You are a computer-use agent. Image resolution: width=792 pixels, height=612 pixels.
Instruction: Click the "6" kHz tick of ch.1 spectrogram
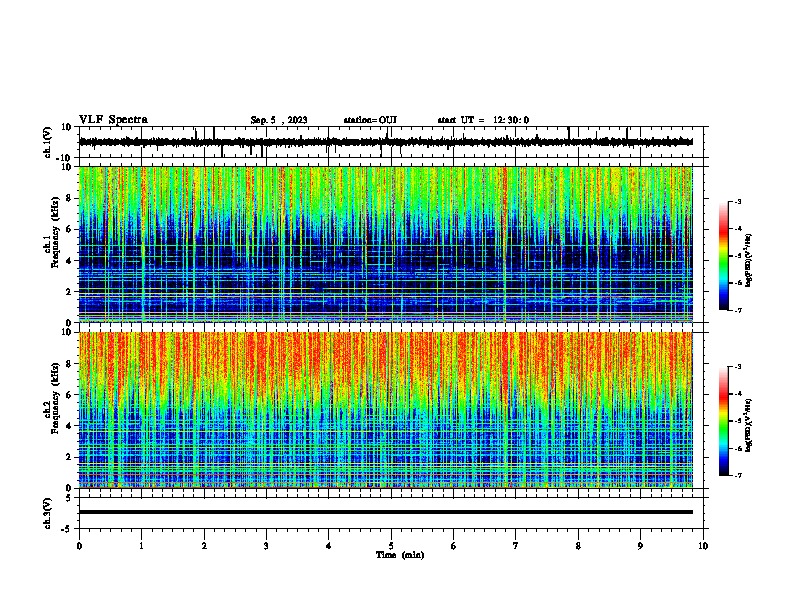69,229
